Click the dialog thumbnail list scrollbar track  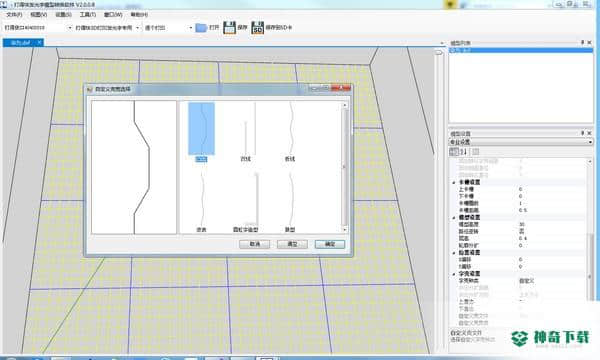pyautogui.click(x=344, y=167)
